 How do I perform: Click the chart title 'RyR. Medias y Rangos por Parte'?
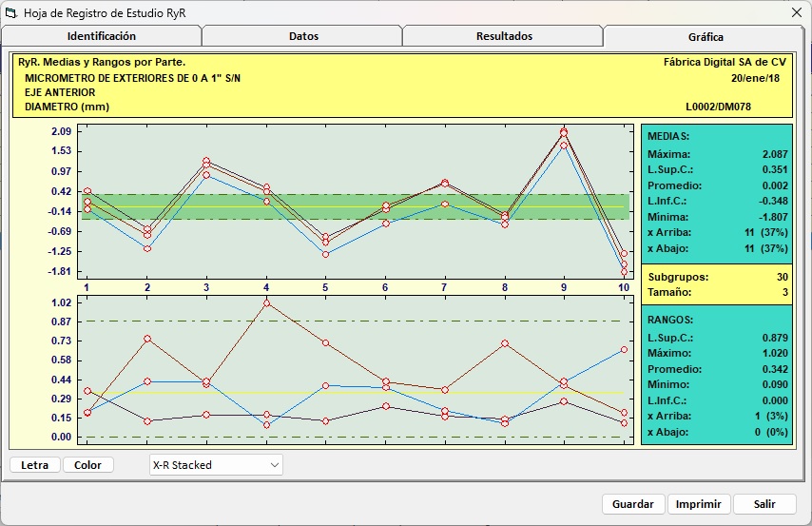tap(102, 62)
